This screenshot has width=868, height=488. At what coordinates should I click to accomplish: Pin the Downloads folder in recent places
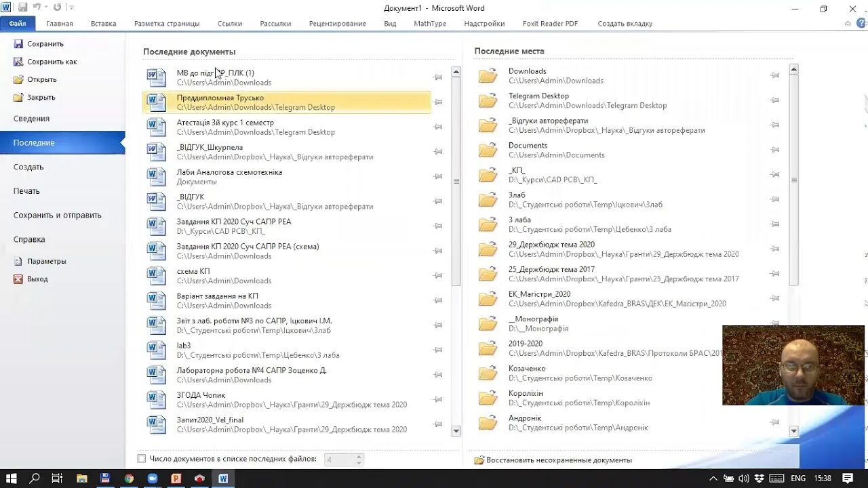775,75
